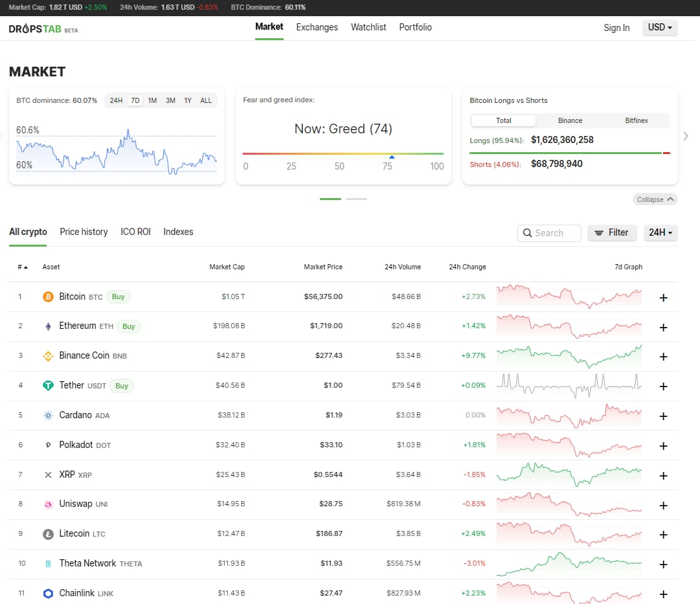Add Theta Network with the plus icon
The height and width of the screenshot is (604, 700).
pyautogui.click(x=663, y=565)
